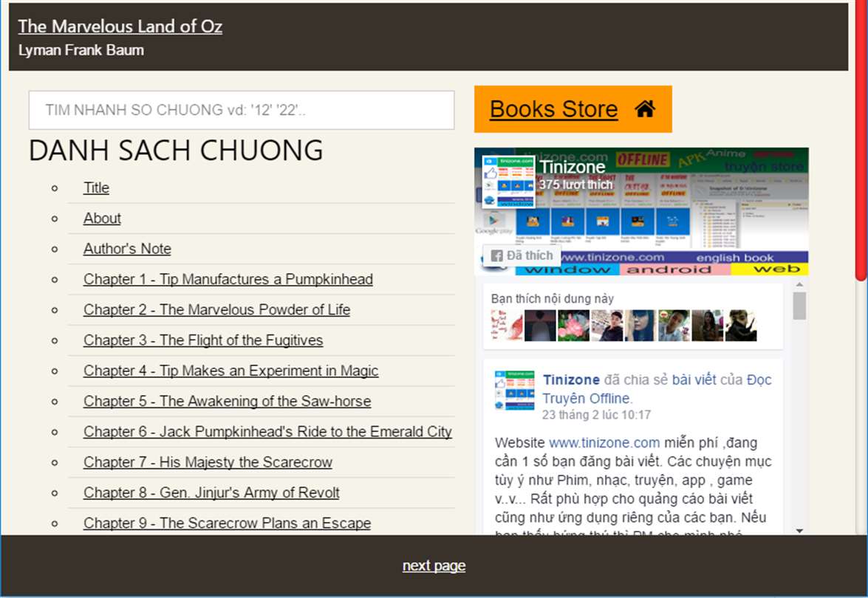Click the 'DANH SACH CHUONG' heading
868x598 pixels.
(x=176, y=150)
